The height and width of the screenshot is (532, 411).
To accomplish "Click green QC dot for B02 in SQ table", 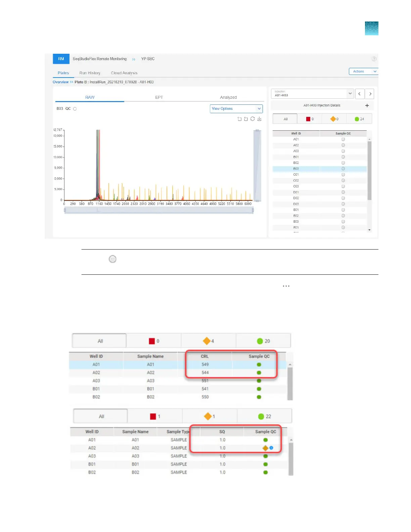I will tap(266, 472).
